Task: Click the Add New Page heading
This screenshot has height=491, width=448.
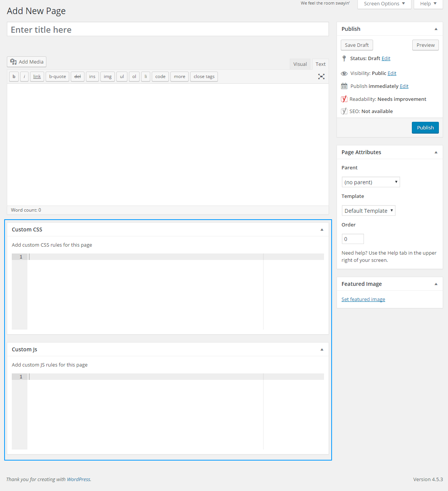Action: (x=36, y=11)
